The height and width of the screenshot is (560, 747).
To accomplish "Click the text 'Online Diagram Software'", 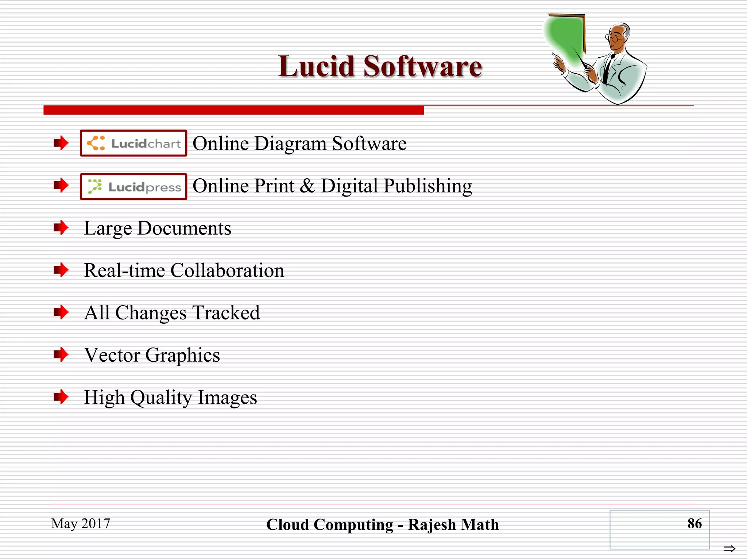I will coord(299,144).
